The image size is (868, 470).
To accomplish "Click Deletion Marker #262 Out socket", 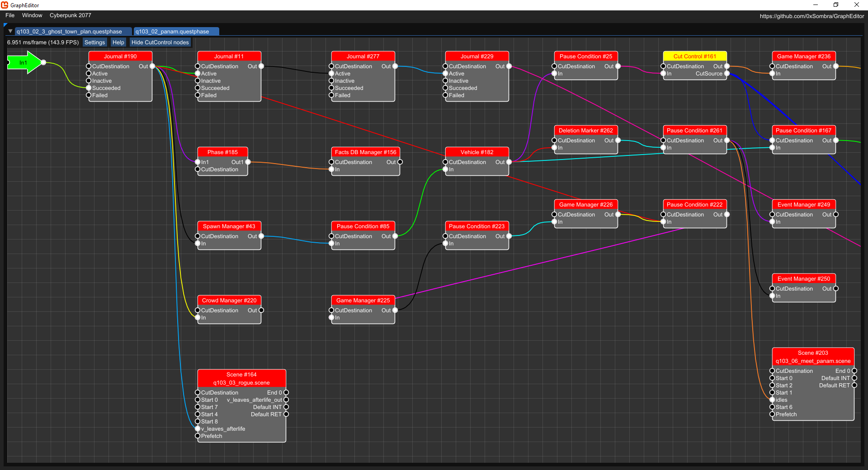I will 618,141.
